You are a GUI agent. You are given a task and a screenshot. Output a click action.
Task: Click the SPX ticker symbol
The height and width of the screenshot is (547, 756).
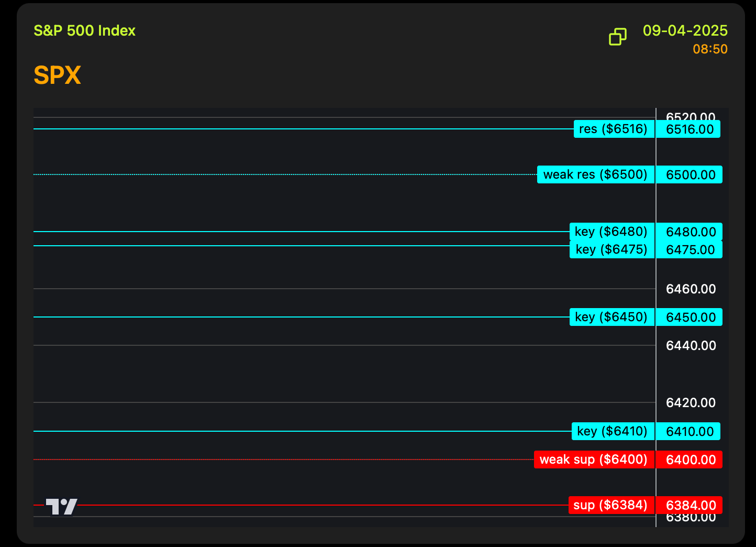point(57,75)
